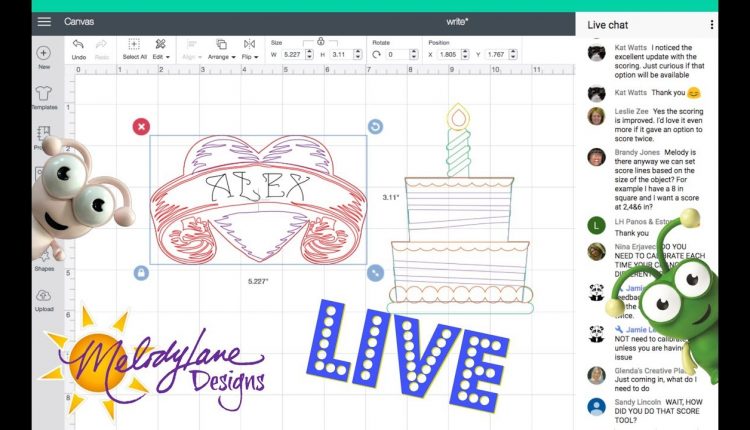
Task: Click the Live chat heading
Action: pyautogui.click(x=607, y=25)
